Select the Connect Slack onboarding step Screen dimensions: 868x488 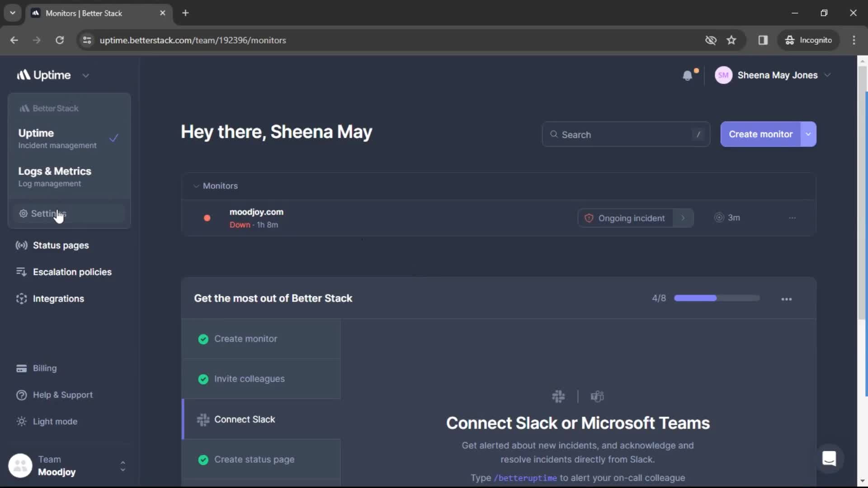[261, 419]
